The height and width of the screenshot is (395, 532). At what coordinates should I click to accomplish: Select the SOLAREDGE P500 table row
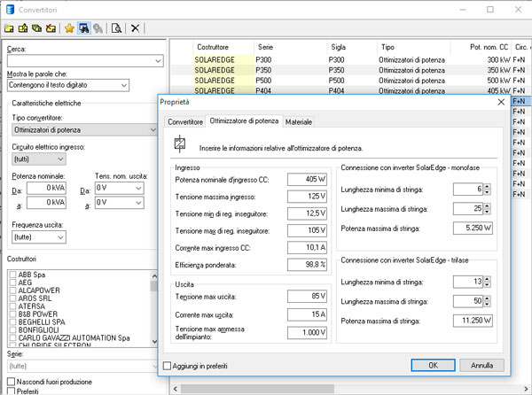point(349,81)
